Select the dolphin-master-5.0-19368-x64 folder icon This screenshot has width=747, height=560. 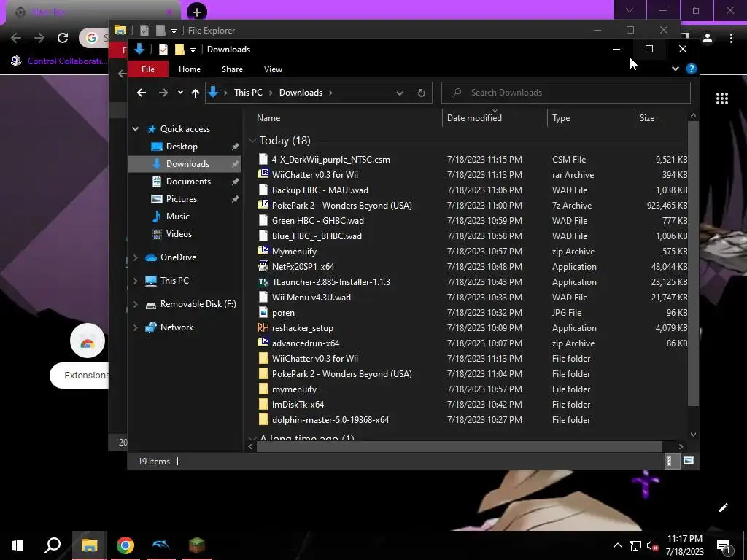point(263,419)
